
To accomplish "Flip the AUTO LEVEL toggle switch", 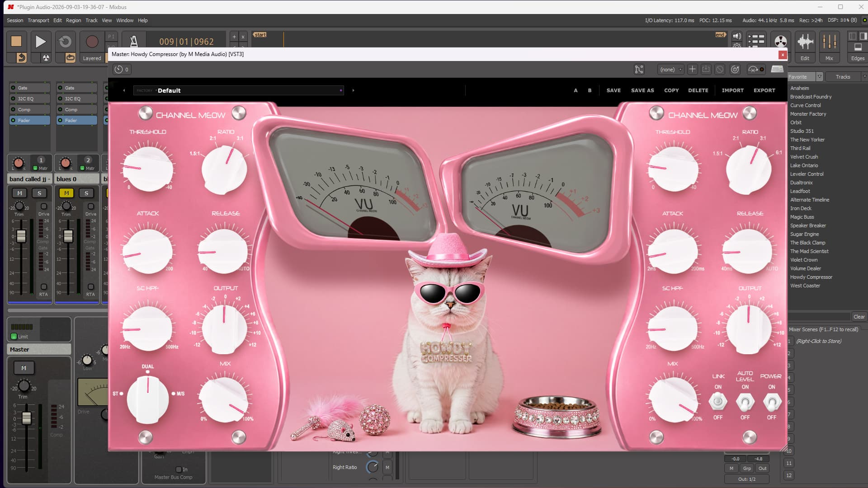I will click(x=745, y=402).
